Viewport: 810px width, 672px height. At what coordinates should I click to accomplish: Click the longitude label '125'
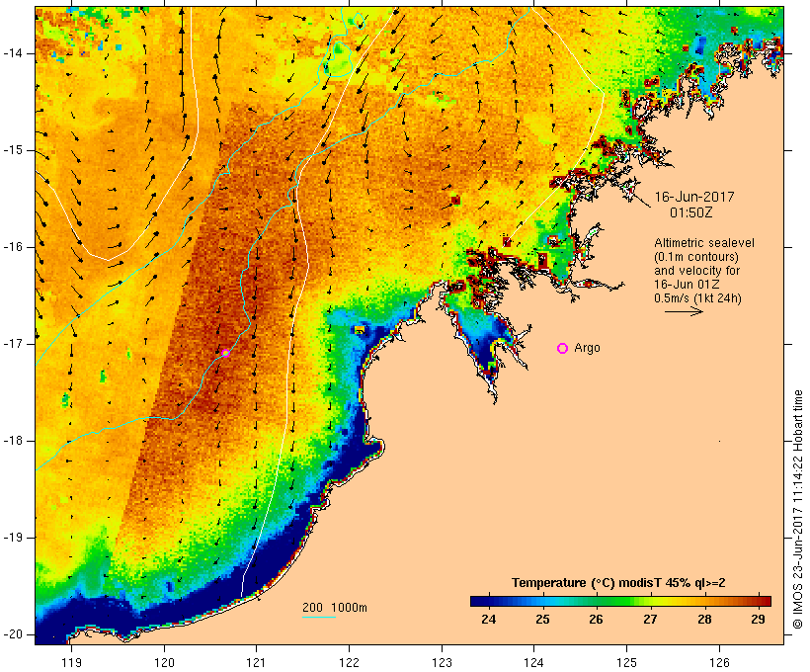[x=627, y=662]
